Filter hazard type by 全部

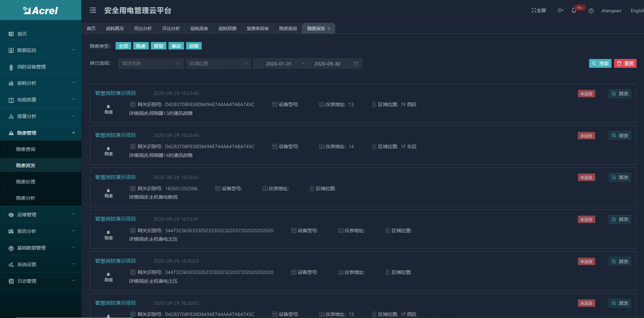tap(123, 46)
